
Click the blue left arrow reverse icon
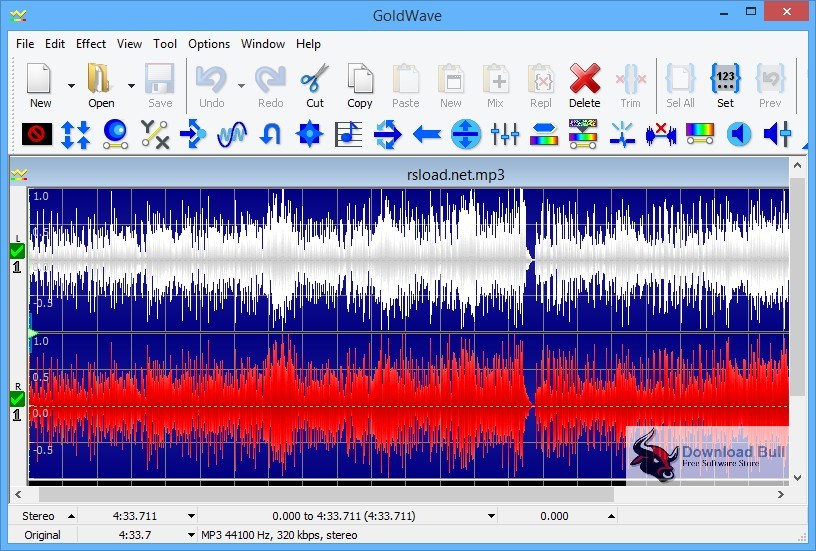(x=427, y=134)
